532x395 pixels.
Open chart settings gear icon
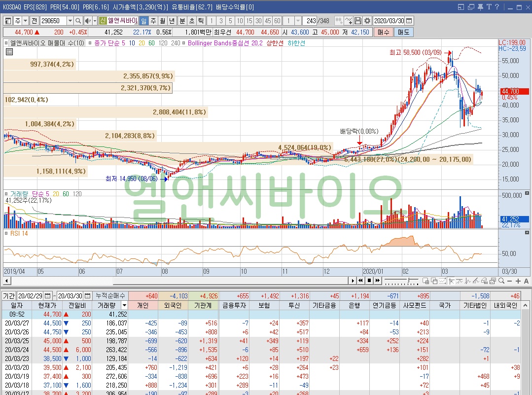click(x=367, y=21)
